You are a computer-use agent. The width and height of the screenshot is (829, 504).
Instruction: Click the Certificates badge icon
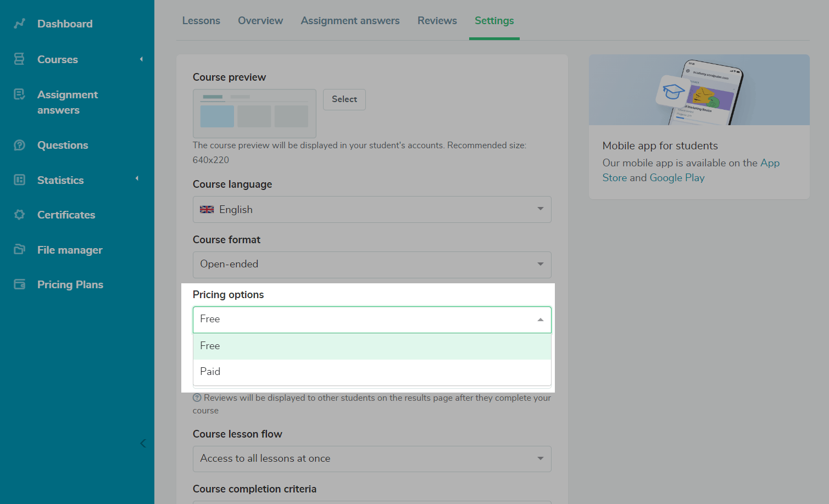click(x=19, y=215)
